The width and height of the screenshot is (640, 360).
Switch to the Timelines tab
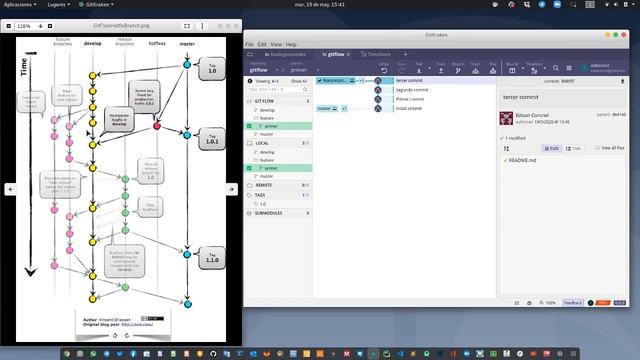pyautogui.click(x=376, y=54)
